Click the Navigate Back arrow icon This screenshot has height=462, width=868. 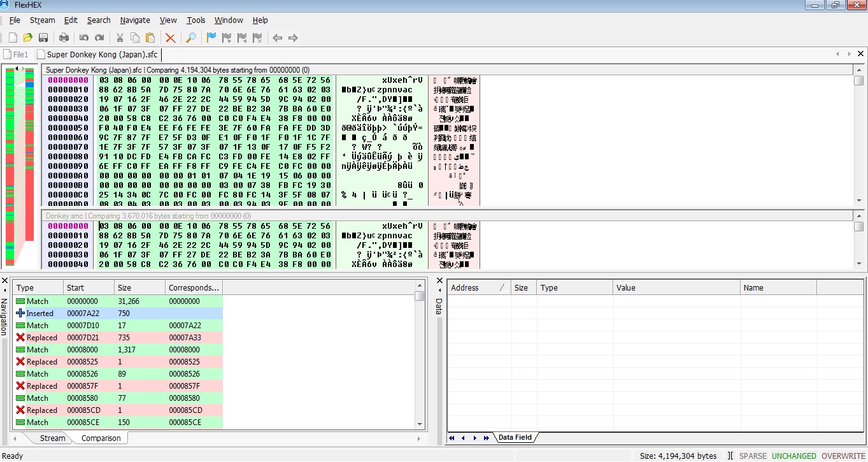pyautogui.click(x=278, y=38)
